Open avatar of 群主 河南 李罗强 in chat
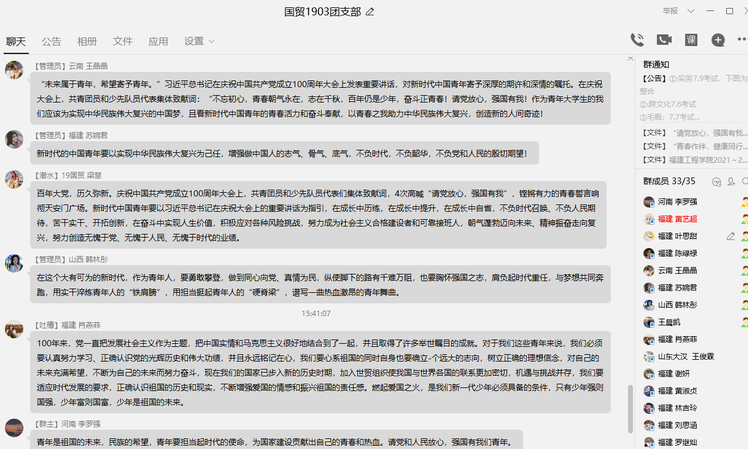This screenshot has width=748, height=449. tap(14, 428)
